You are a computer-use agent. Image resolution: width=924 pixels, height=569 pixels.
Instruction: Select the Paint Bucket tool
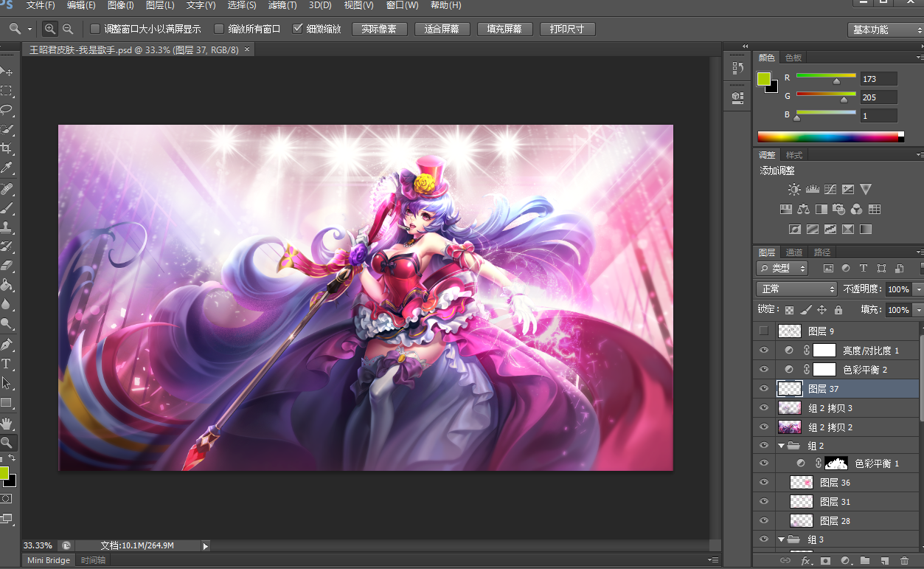click(7, 285)
